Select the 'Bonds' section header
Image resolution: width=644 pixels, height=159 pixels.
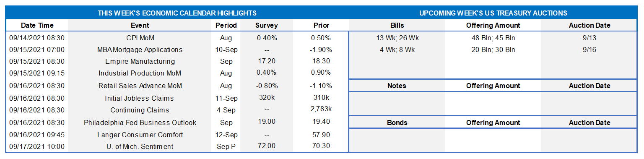click(397, 123)
